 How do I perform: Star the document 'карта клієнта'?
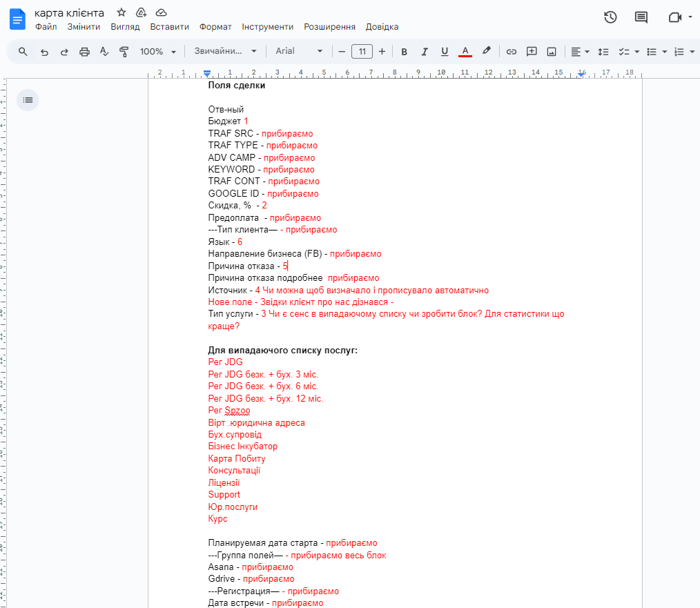pyautogui.click(x=121, y=12)
